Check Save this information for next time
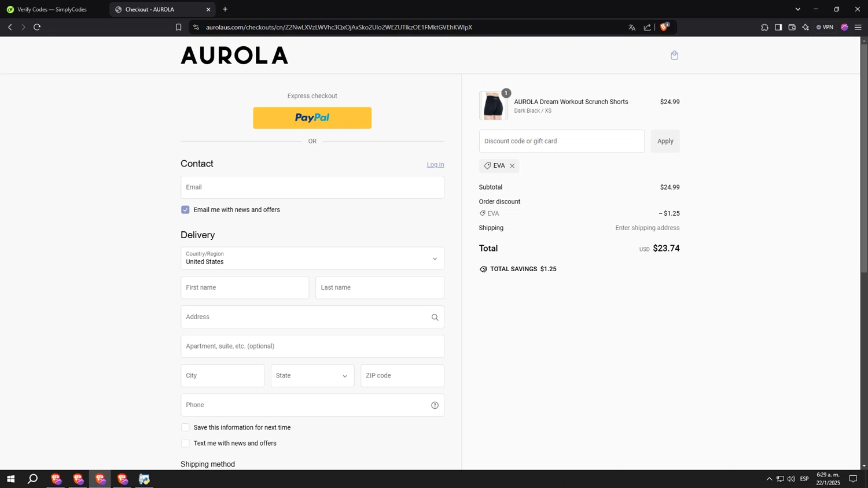The height and width of the screenshot is (488, 868). point(185,428)
